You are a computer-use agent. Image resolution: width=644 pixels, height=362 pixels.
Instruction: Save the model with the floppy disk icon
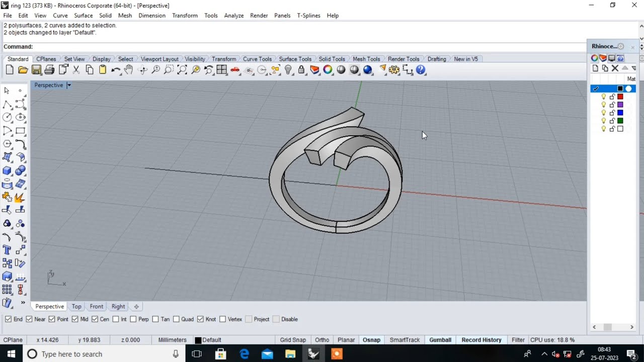click(36, 70)
